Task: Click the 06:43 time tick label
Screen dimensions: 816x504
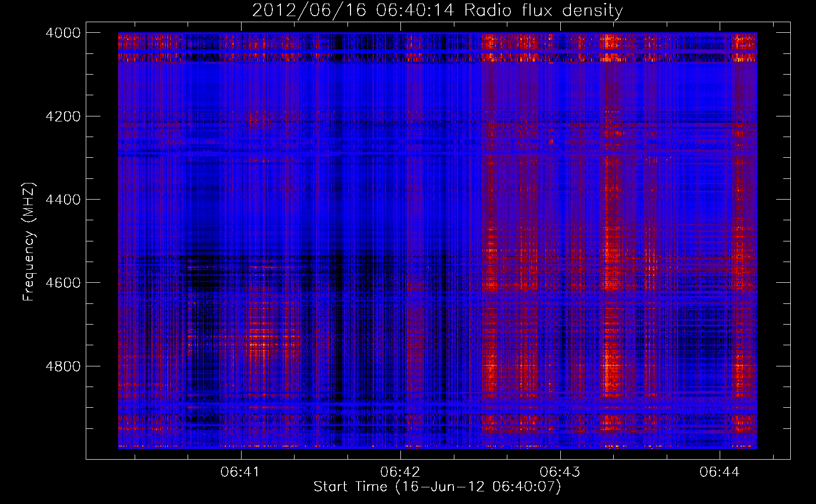Action: 560,472
